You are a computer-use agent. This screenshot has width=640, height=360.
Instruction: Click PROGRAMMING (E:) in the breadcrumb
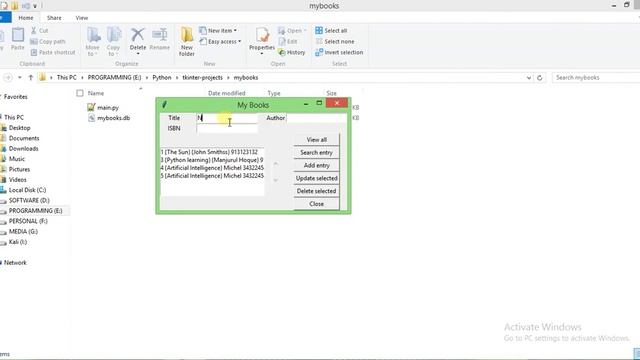114,78
